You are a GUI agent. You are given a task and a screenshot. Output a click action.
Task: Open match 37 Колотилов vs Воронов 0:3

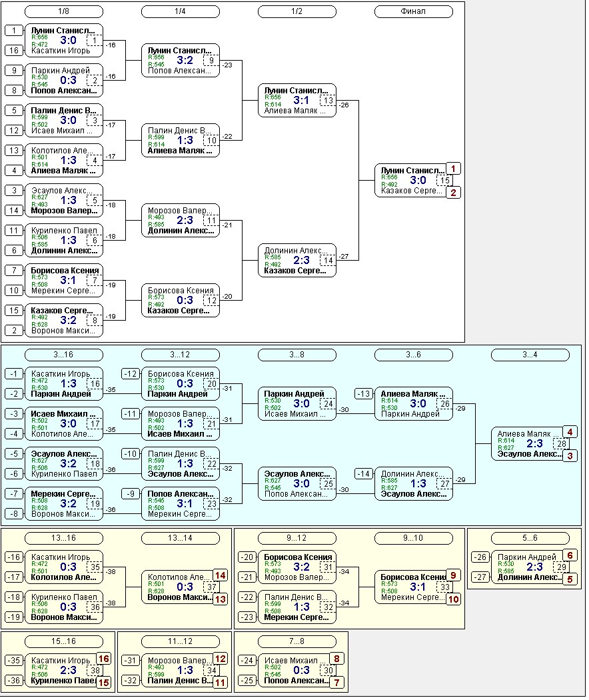pos(181,587)
